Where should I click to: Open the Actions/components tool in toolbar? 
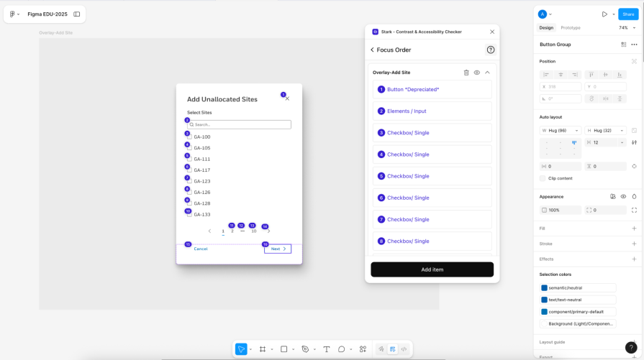(363, 349)
